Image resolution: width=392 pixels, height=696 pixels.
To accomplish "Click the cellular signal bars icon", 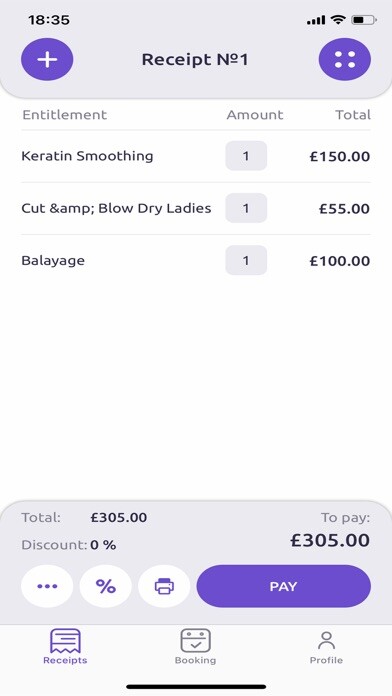I will (x=316, y=20).
